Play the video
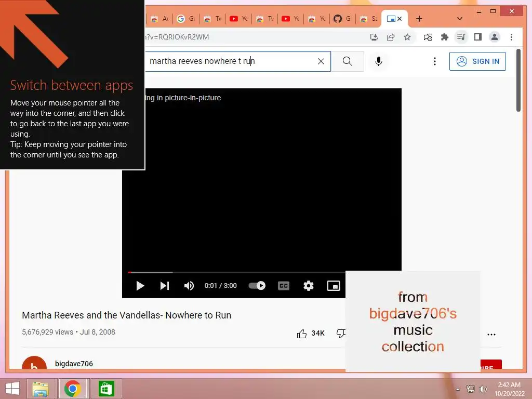532x399 pixels. (140, 286)
